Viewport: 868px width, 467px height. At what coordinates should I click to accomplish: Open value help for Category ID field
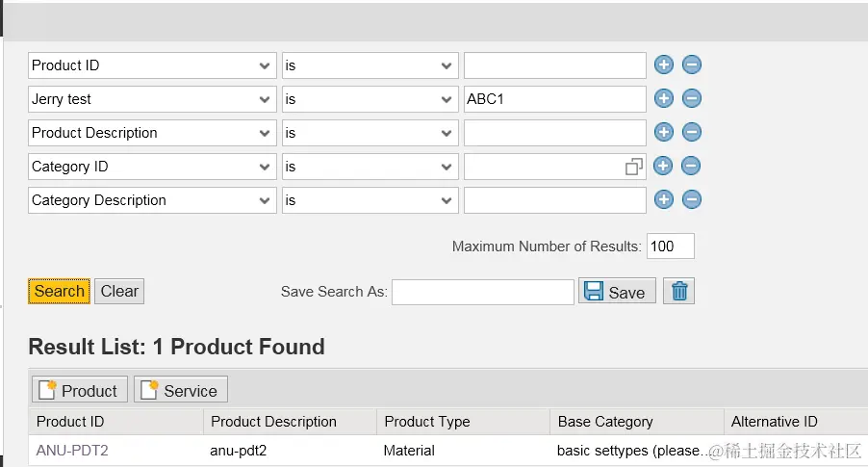634,167
